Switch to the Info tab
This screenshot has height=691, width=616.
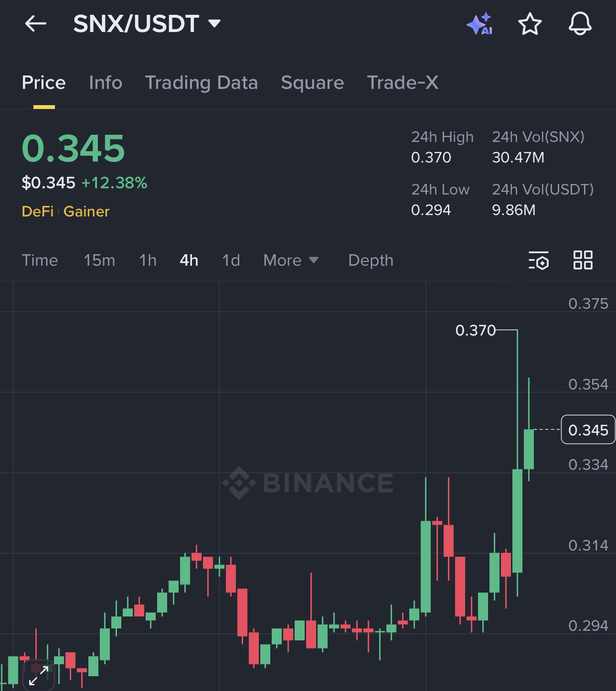(x=106, y=83)
